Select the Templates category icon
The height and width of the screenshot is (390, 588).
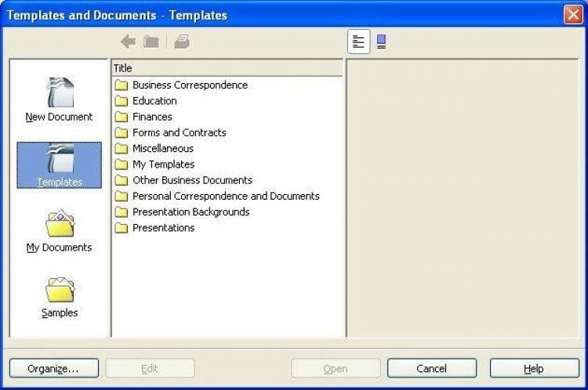(x=59, y=164)
